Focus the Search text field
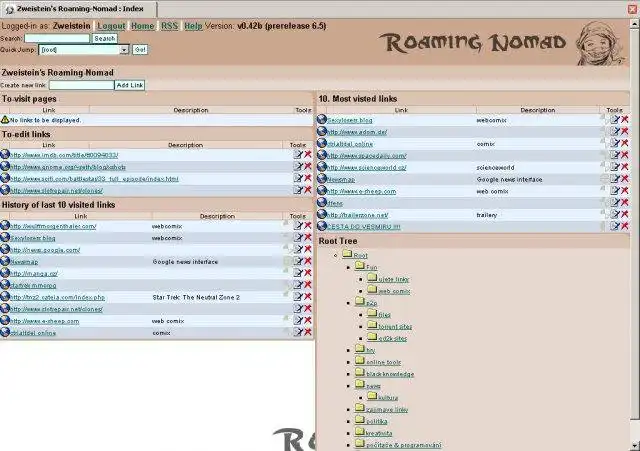The image size is (640, 451). click(57, 38)
